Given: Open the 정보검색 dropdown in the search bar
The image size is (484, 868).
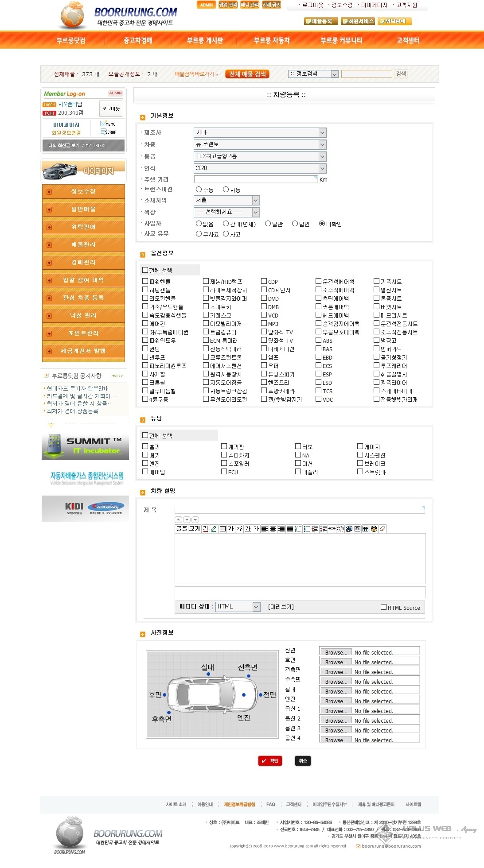Looking at the screenshot, I should [313, 74].
